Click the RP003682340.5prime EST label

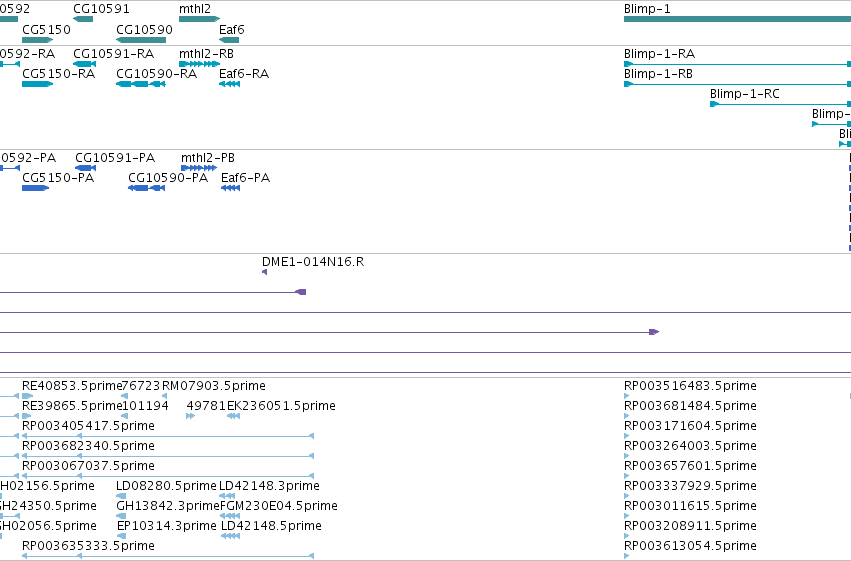coord(88,446)
